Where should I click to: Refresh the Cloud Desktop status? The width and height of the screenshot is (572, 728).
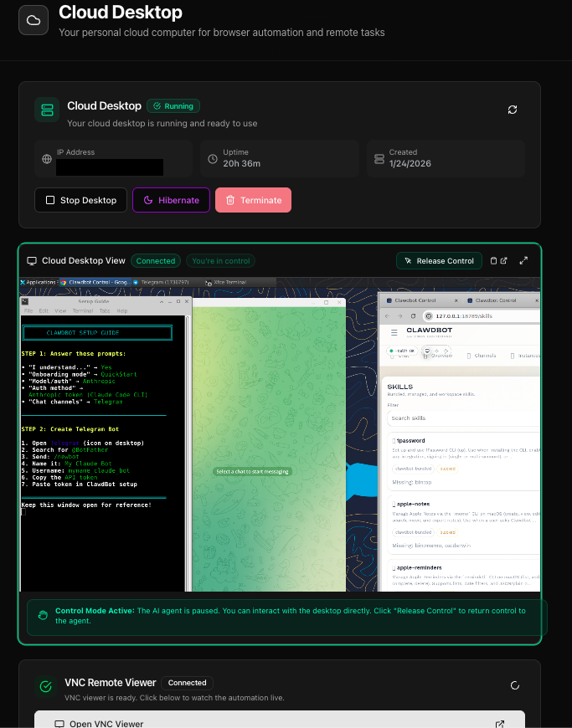tap(512, 110)
